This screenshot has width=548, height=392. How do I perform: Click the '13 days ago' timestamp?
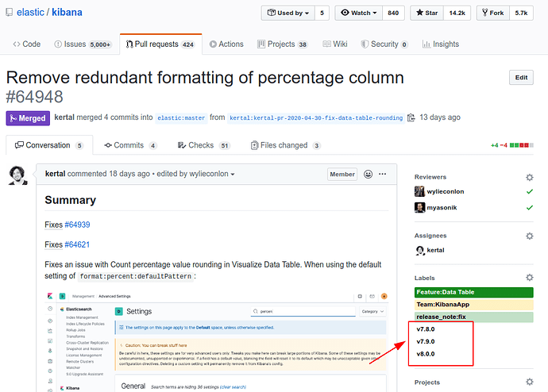click(440, 117)
